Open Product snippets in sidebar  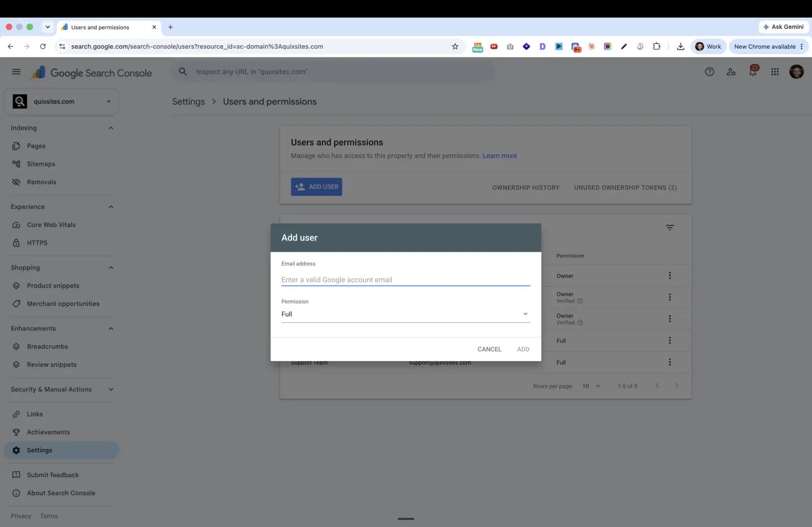pyautogui.click(x=53, y=286)
